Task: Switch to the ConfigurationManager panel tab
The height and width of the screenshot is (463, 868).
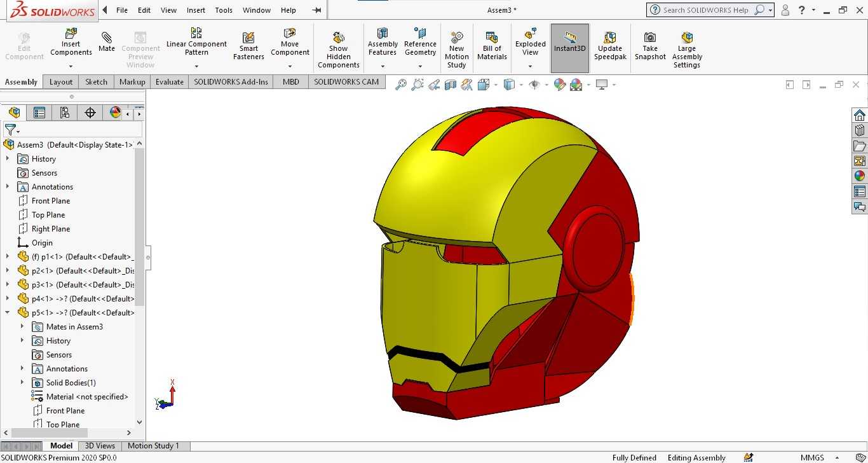Action: pyautogui.click(x=64, y=113)
